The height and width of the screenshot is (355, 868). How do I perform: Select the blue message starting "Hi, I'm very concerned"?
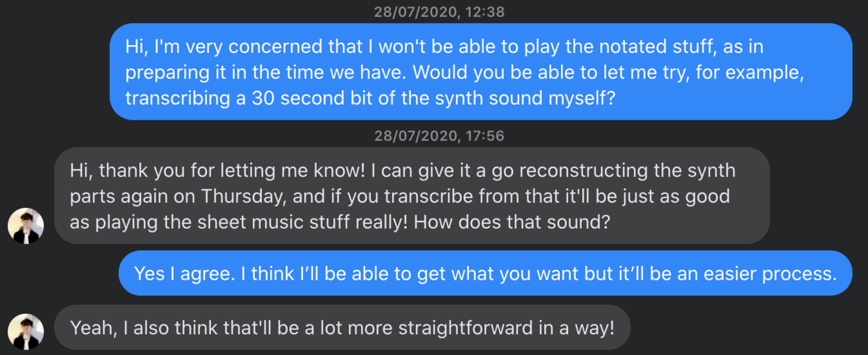[481, 71]
